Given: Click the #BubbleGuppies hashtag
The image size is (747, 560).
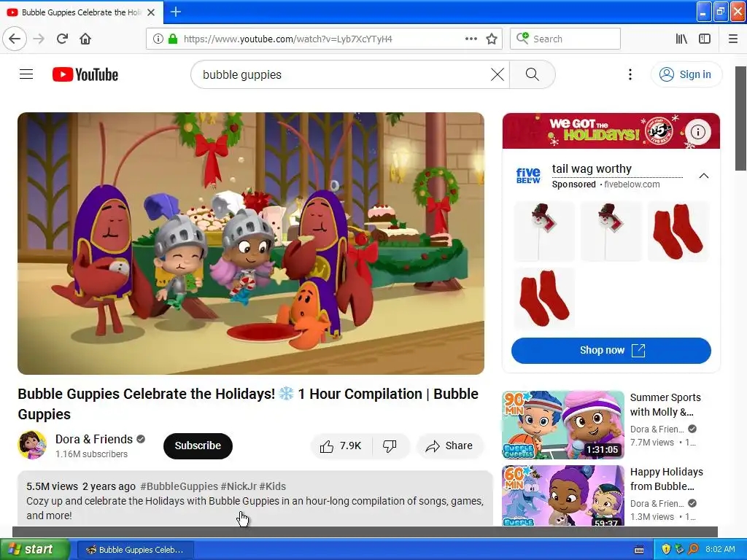Looking at the screenshot, I should click(x=179, y=486).
